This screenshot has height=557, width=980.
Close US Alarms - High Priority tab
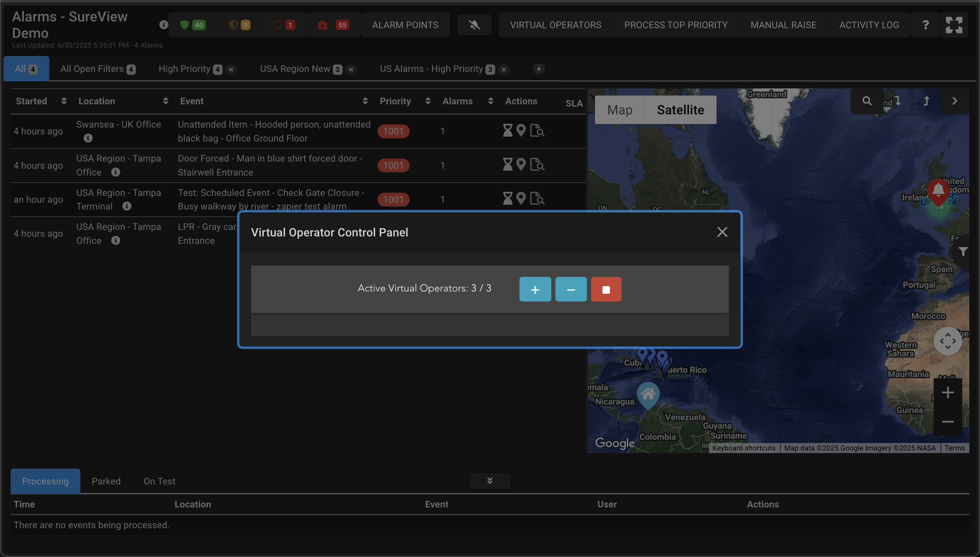tap(504, 70)
